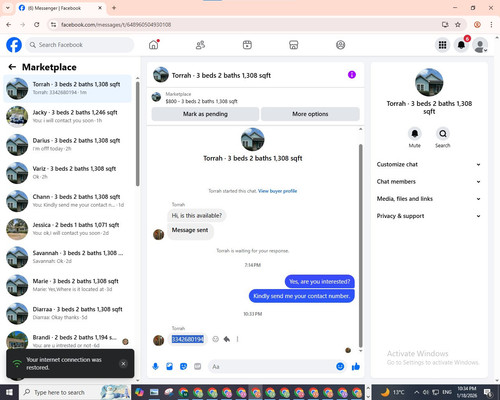Click the conversation scrollbar
500x400 pixels.
tap(360, 245)
